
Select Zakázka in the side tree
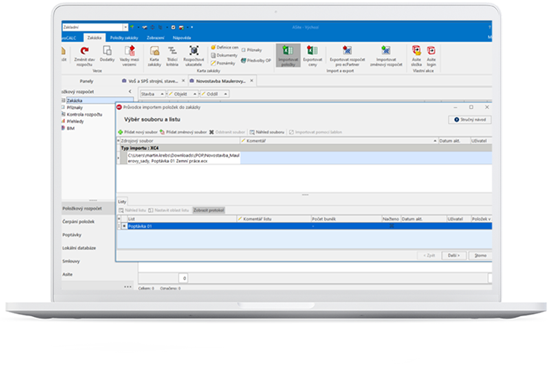(x=74, y=101)
